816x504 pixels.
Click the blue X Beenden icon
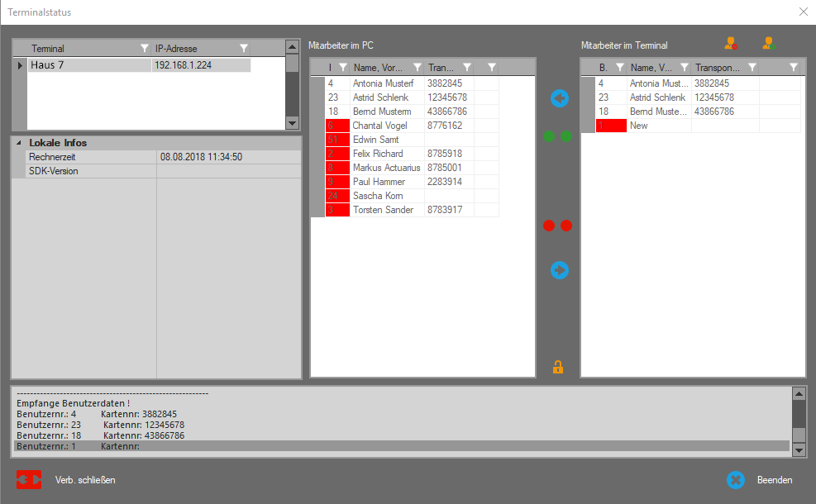pos(736,480)
